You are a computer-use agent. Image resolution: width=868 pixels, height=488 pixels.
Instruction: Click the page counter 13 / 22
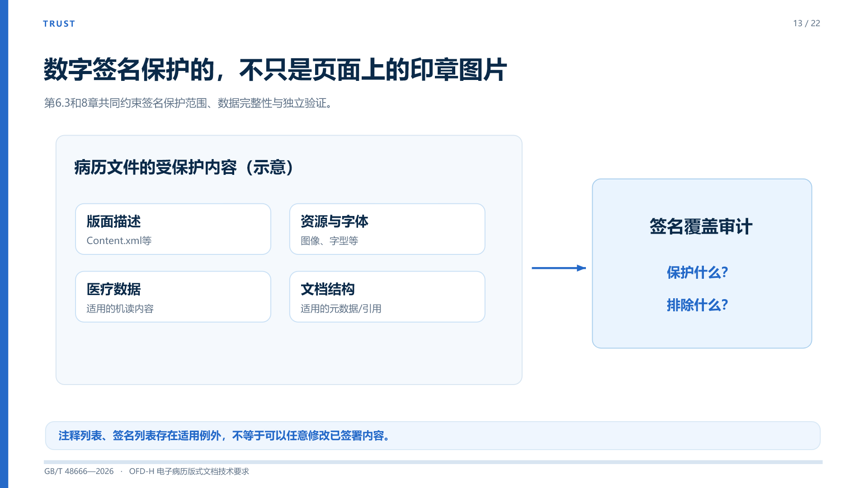click(x=807, y=23)
